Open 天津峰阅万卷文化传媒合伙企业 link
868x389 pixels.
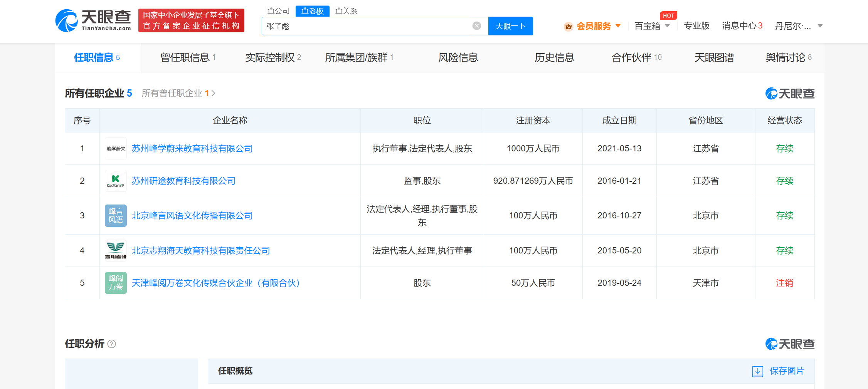[215, 283]
